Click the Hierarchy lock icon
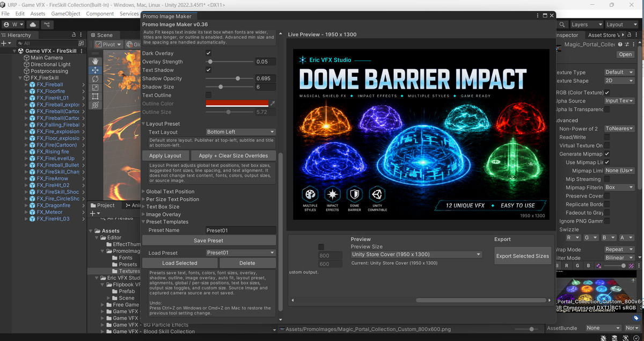Screen dimensions: 644x341 click(x=74, y=35)
